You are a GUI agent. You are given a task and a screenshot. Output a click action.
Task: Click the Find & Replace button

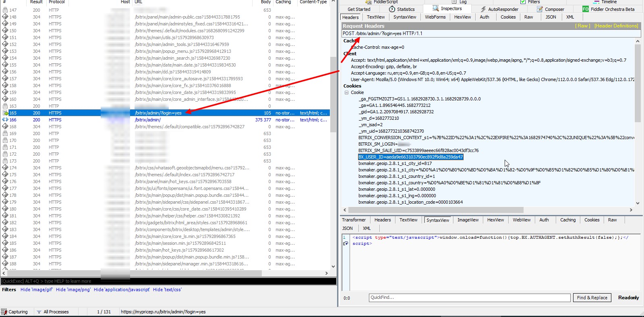592,298
